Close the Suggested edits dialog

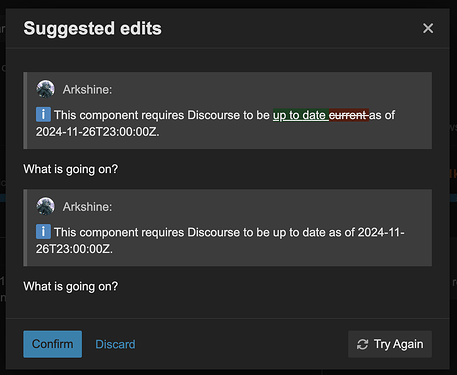(x=428, y=28)
